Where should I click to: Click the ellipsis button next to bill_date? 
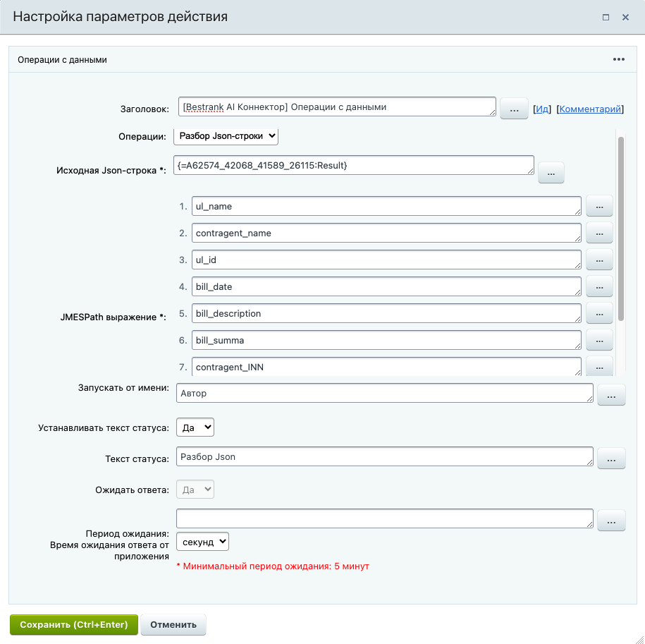pos(599,286)
